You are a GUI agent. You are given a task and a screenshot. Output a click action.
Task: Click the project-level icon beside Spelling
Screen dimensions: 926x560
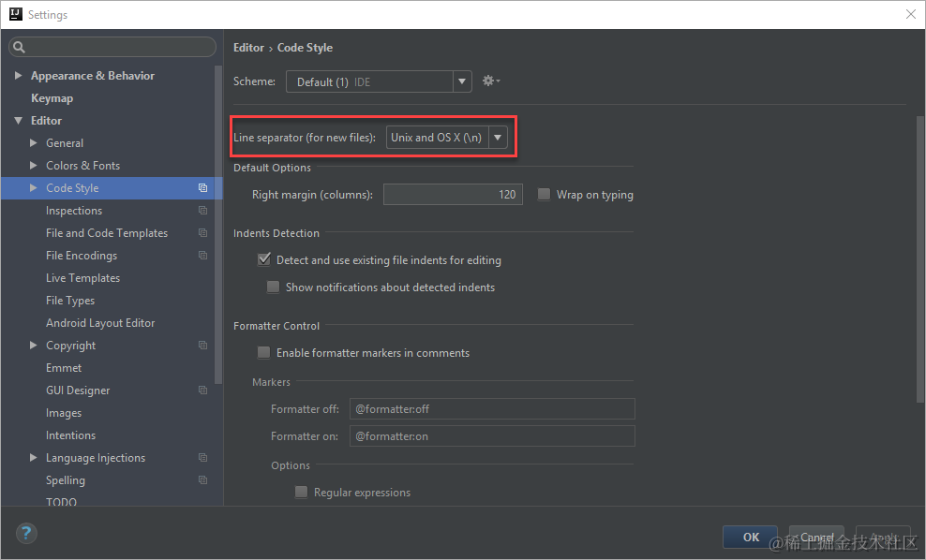click(x=202, y=479)
